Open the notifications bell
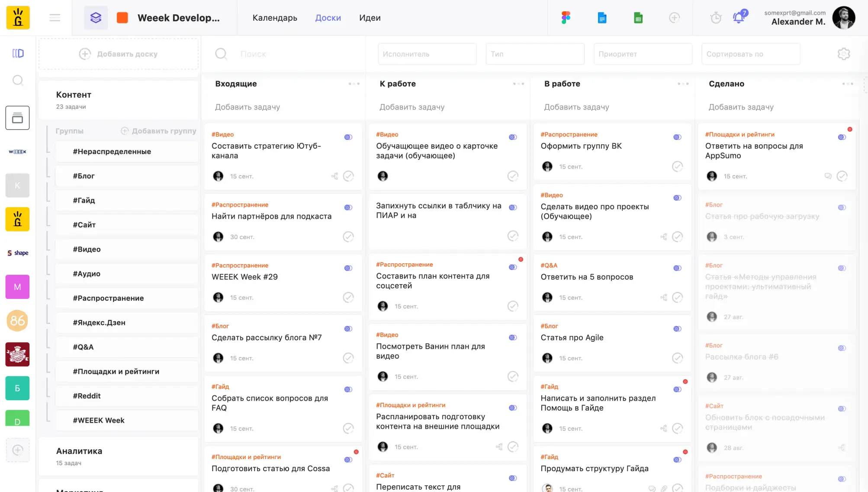Screen dimensions: 868x492 pos(739,18)
